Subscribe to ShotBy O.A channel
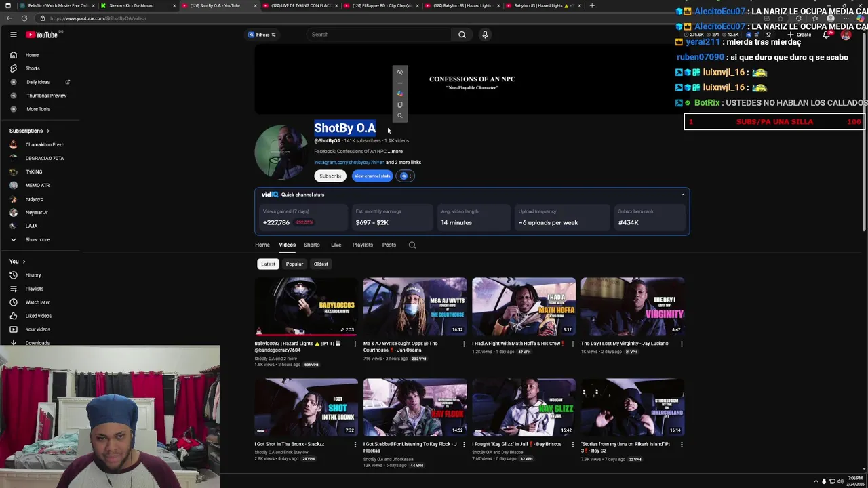 pyautogui.click(x=330, y=176)
